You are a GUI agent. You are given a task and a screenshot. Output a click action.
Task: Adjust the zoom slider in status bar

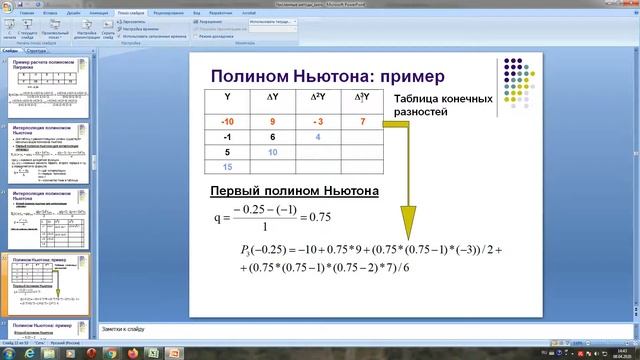click(608, 343)
